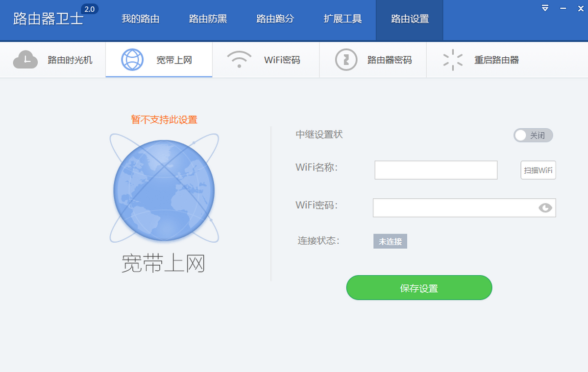Toggle the 中继设置 switch from 关闭
Image resolution: width=588 pixels, height=372 pixels.
(x=533, y=135)
